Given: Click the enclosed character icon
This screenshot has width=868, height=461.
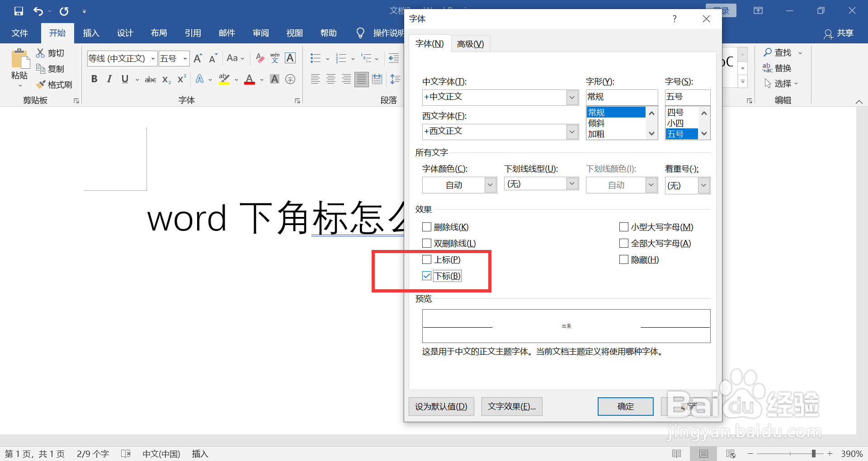Looking at the screenshot, I should [x=290, y=79].
